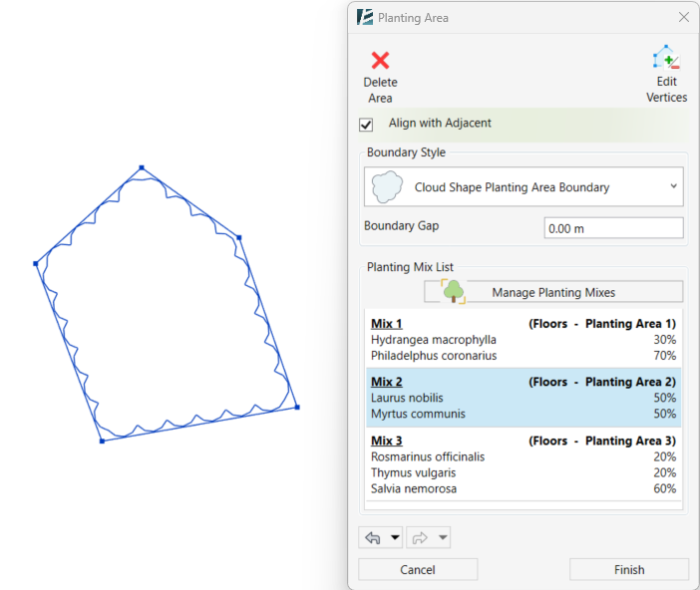Image resolution: width=700 pixels, height=590 pixels.
Task: Click the Finish button
Action: (628, 569)
